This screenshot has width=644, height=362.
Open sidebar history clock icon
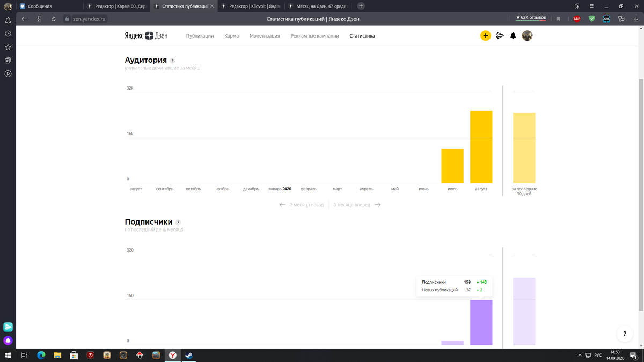[8, 33]
